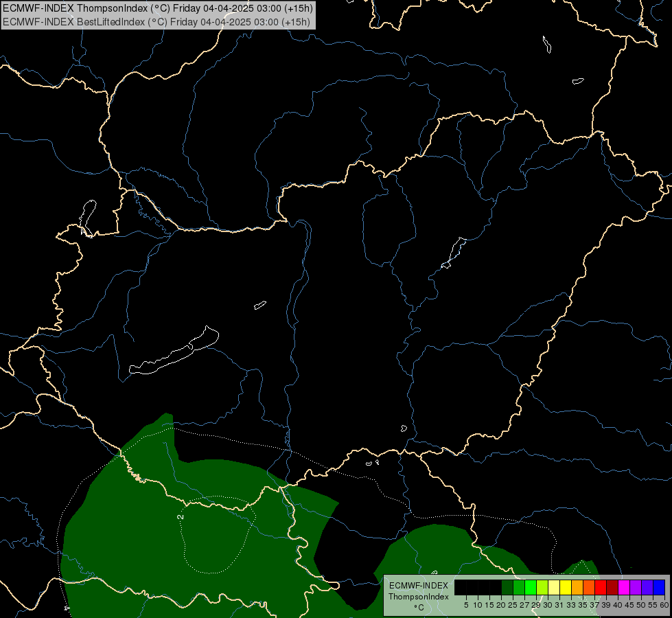Click the legend value label 20
672x618 pixels.
[x=501, y=605]
